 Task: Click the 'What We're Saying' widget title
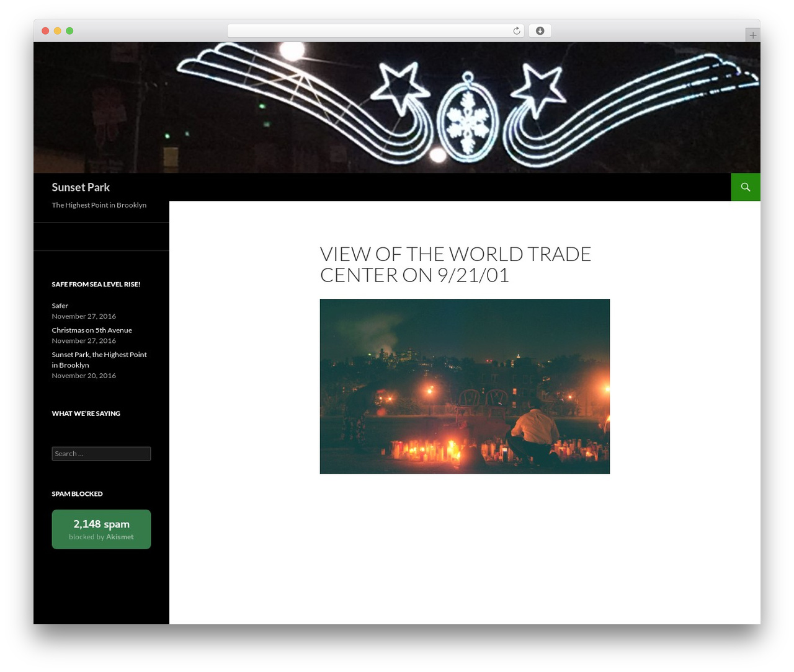pos(86,413)
